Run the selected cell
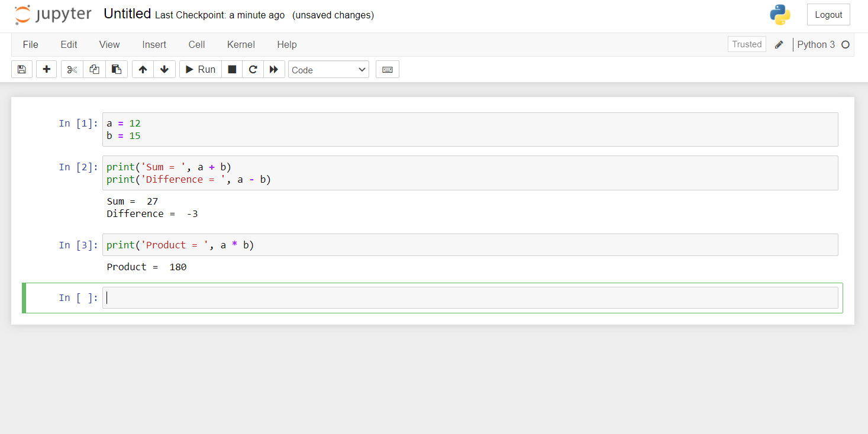868x434 pixels. coord(199,69)
